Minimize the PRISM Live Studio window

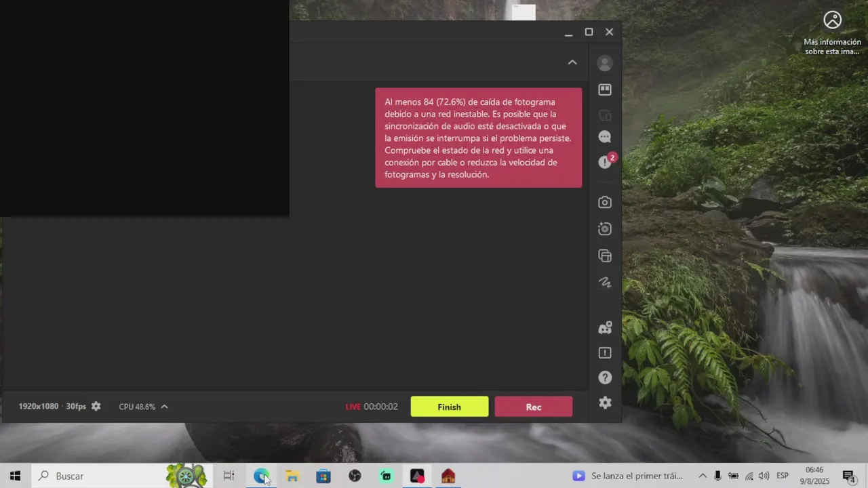point(568,33)
